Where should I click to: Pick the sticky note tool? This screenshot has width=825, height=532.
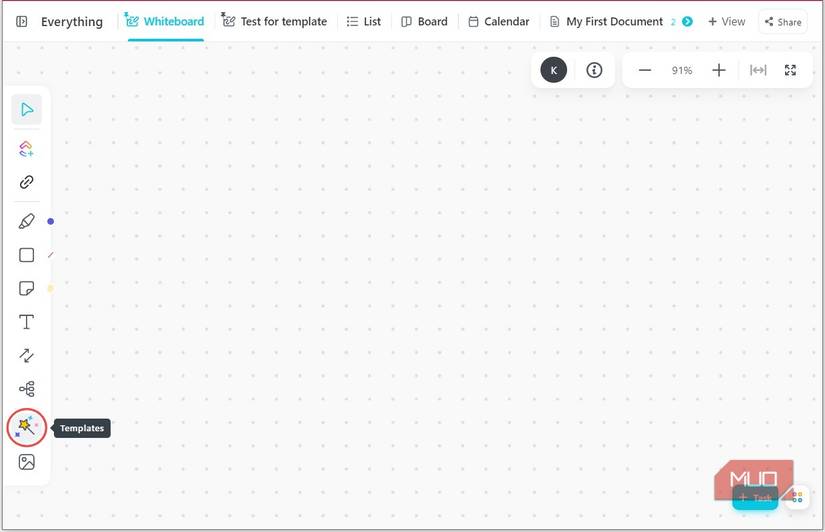click(x=26, y=288)
